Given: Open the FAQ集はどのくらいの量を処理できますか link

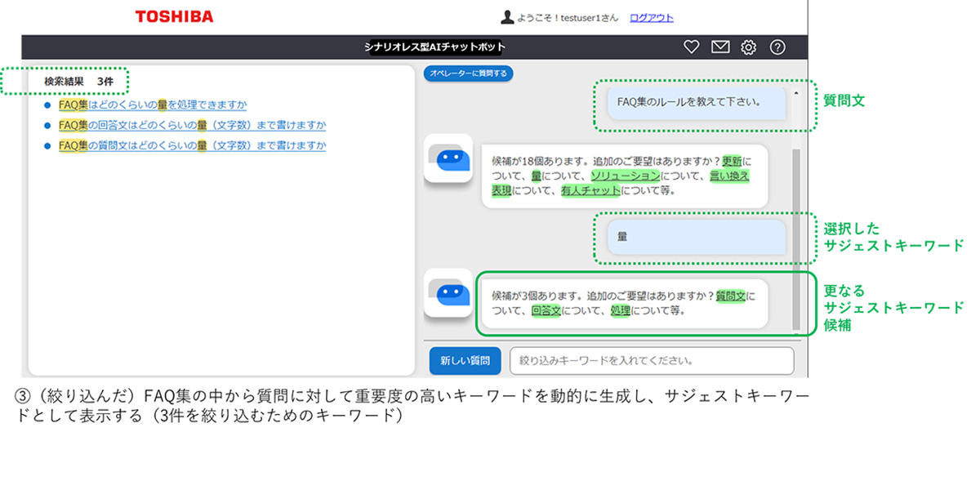Looking at the screenshot, I should tap(153, 105).
